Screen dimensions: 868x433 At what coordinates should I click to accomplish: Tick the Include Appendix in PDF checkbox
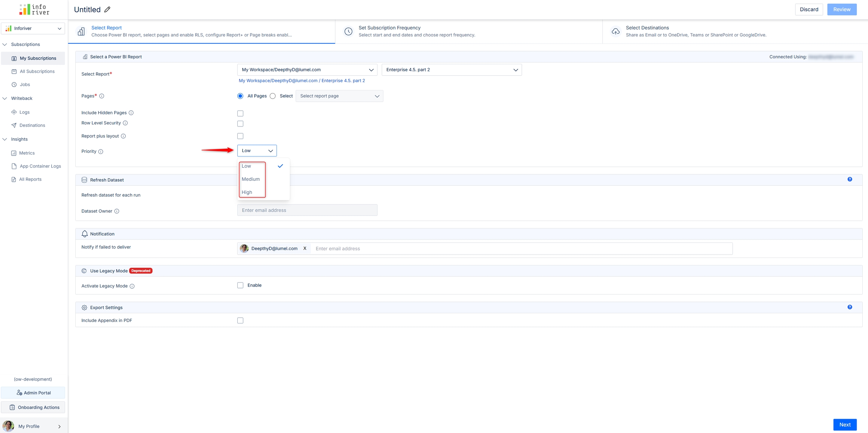tap(240, 320)
